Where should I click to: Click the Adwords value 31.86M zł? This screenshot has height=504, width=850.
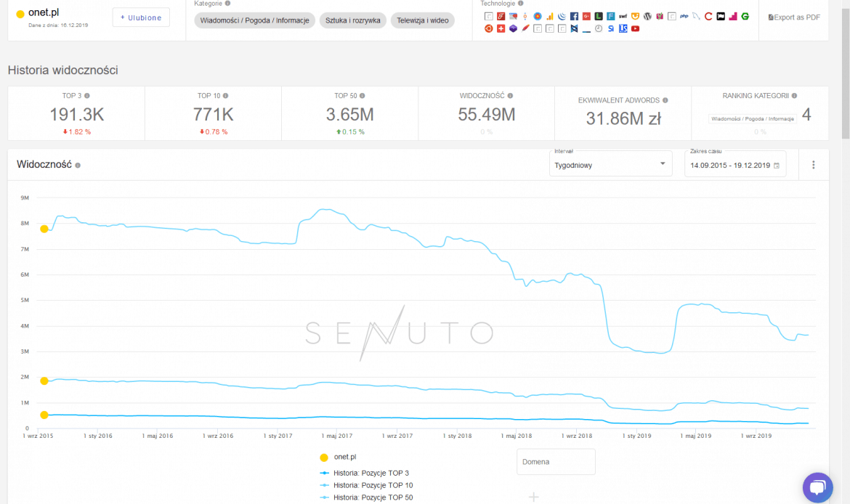(x=623, y=118)
